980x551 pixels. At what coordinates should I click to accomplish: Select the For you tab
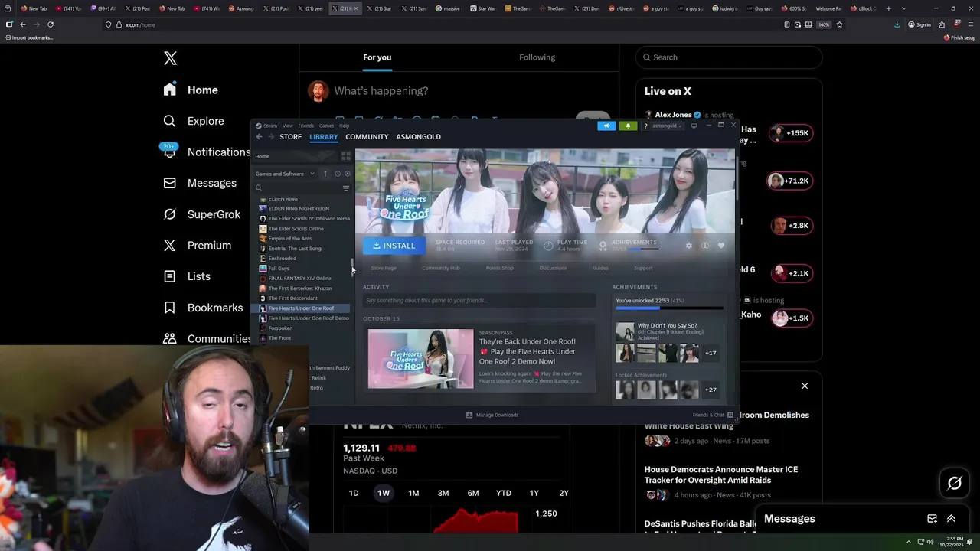(377, 57)
